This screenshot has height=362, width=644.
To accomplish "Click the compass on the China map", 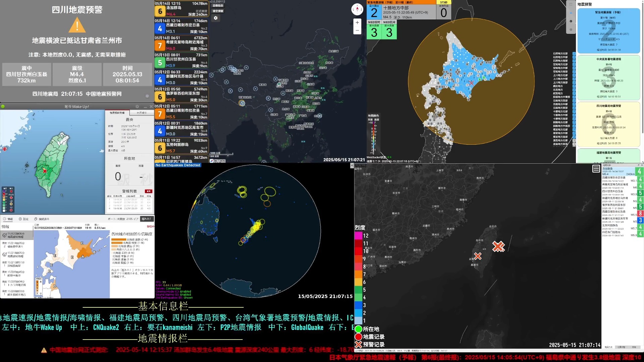I will click(357, 9).
